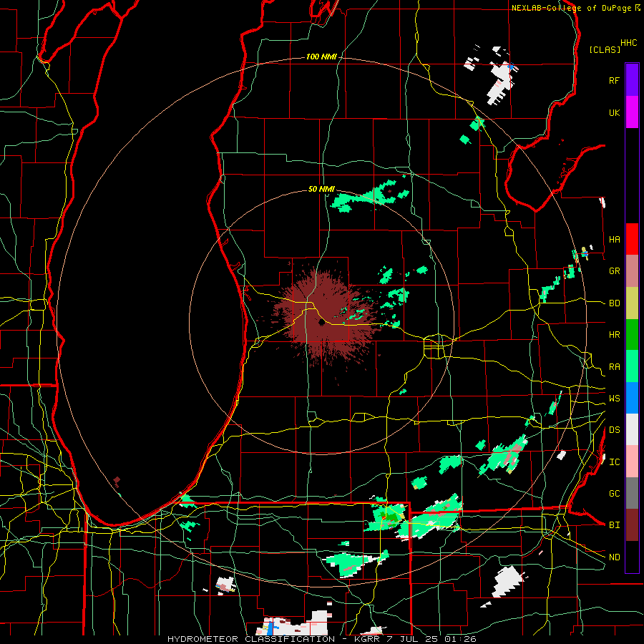
Task: Select the pink IC color swatch
Action: pos(632,462)
